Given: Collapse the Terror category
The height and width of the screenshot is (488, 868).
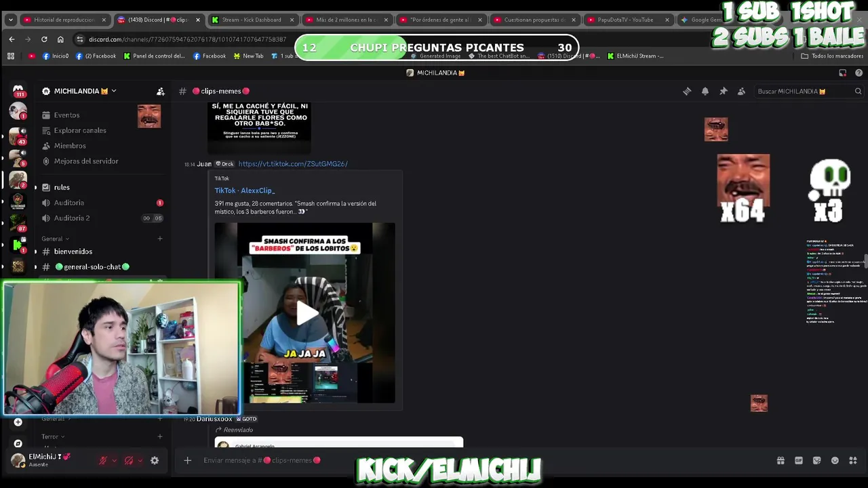Looking at the screenshot, I should 53,436.
